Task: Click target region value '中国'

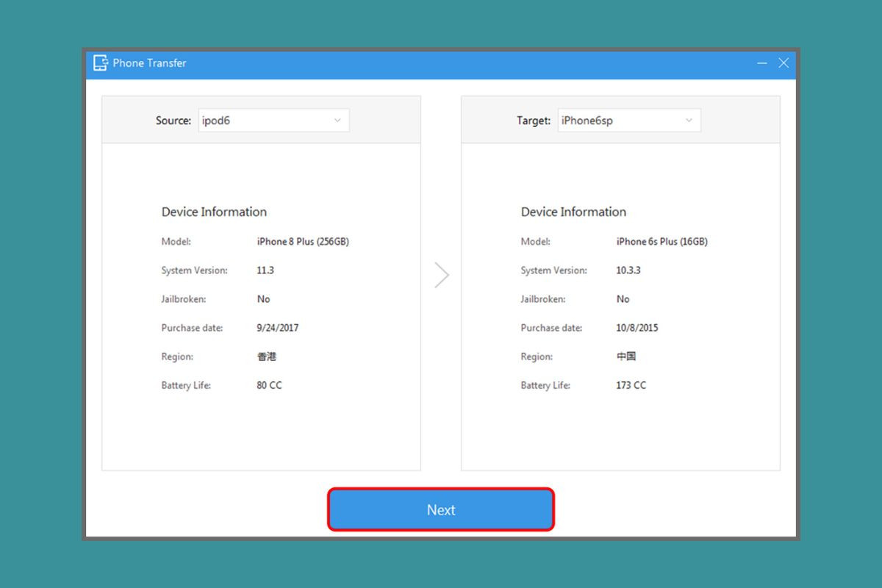Action: click(626, 356)
